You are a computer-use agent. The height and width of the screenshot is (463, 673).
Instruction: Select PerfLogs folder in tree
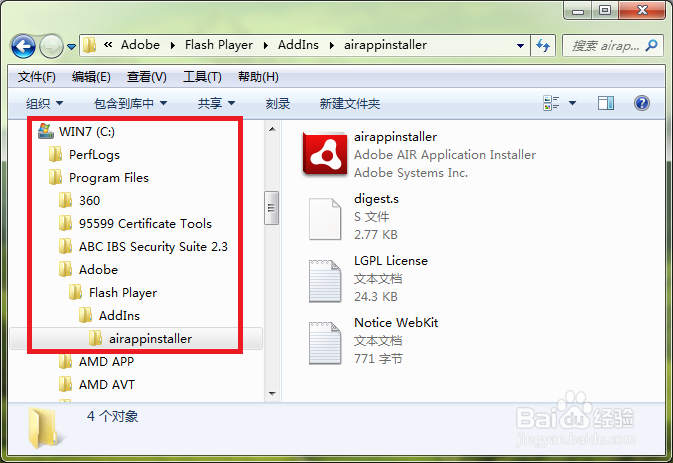94,154
